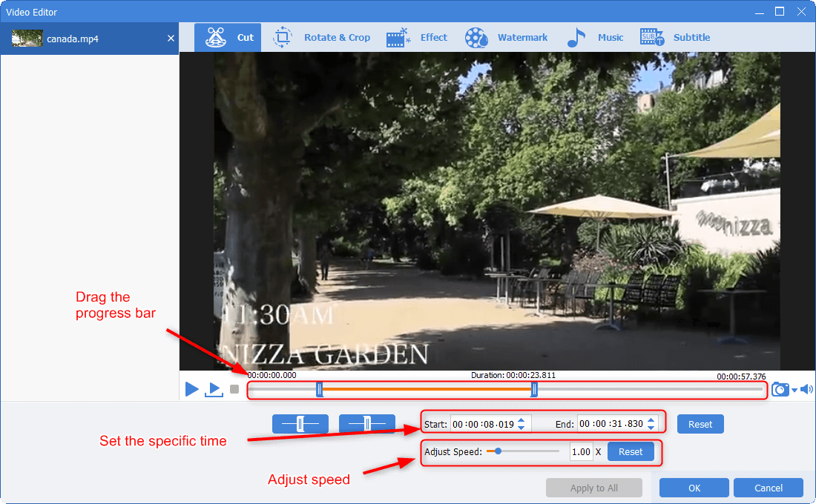Mute the volume speaker icon
The image size is (816, 504).
[806, 389]
